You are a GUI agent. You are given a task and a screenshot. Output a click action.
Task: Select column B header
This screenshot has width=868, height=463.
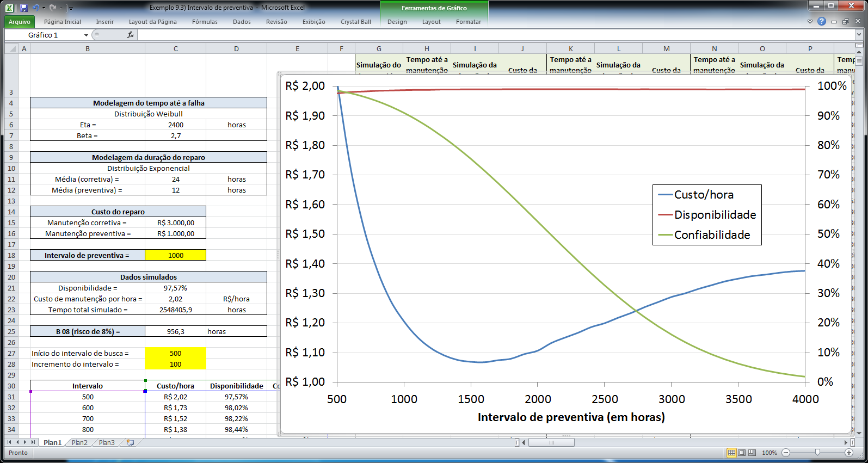pos(88,48)
